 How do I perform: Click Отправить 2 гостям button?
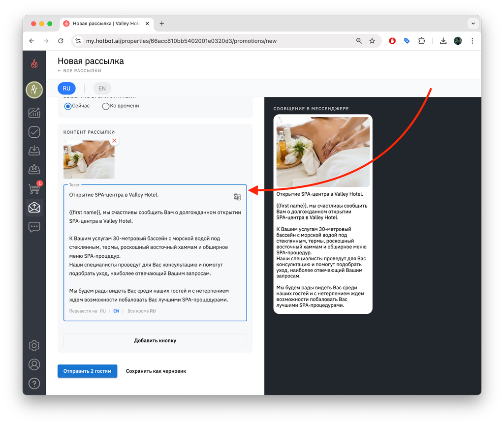tap(88, 371)
